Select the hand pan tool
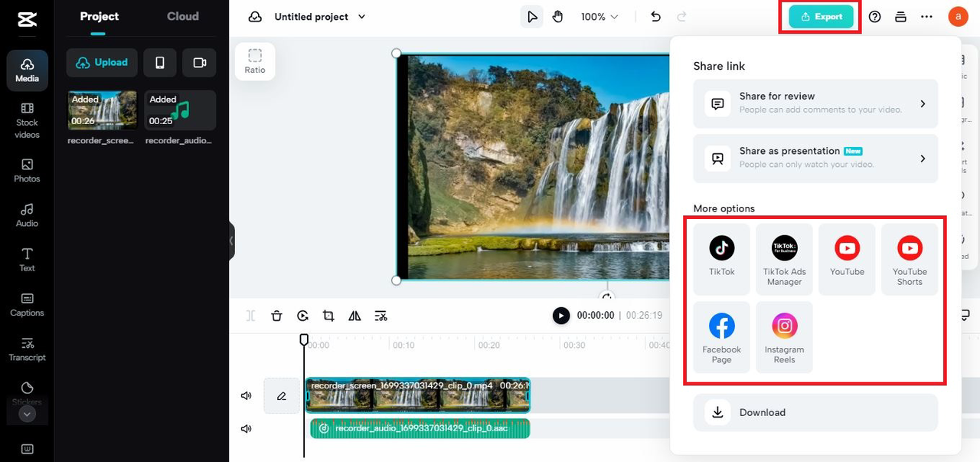Screen dimensions: 980x462 pos(557,17)
